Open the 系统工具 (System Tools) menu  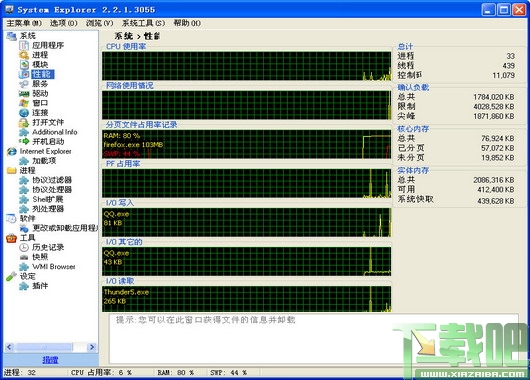click(x=143, y=23)
